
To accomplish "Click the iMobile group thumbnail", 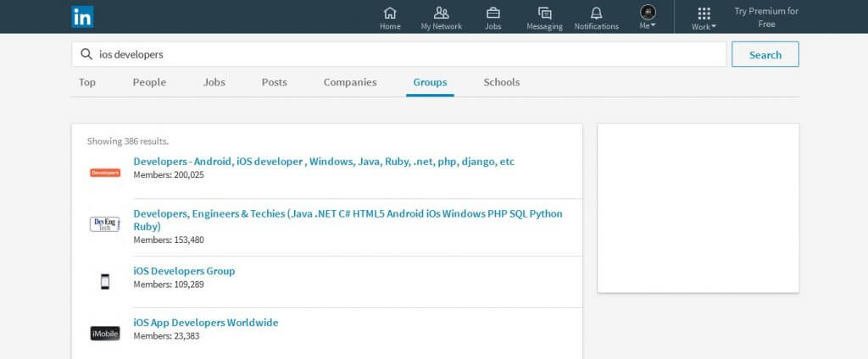I will [105, 333].
